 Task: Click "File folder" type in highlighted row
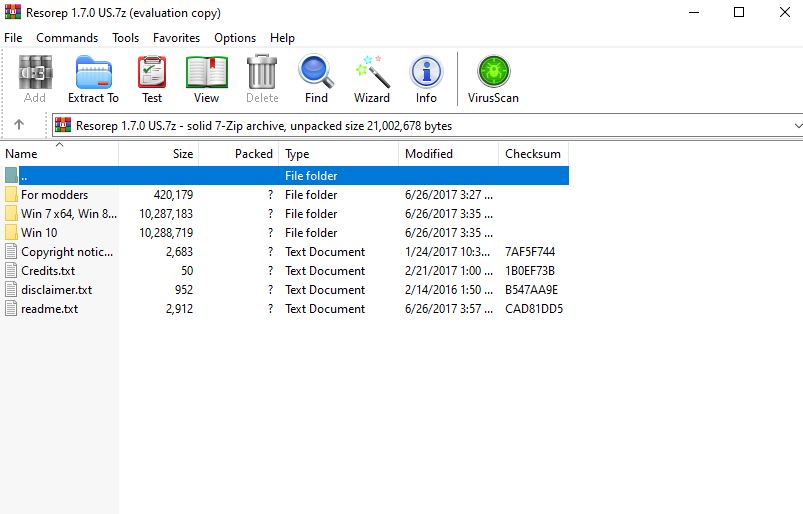[x=311, y=176]
